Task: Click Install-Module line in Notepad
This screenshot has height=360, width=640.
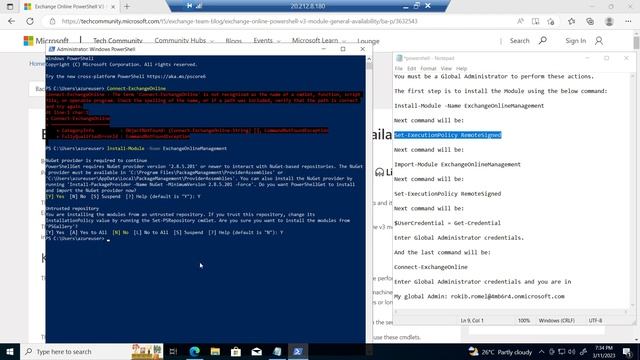Action: (x=469, y=106)
